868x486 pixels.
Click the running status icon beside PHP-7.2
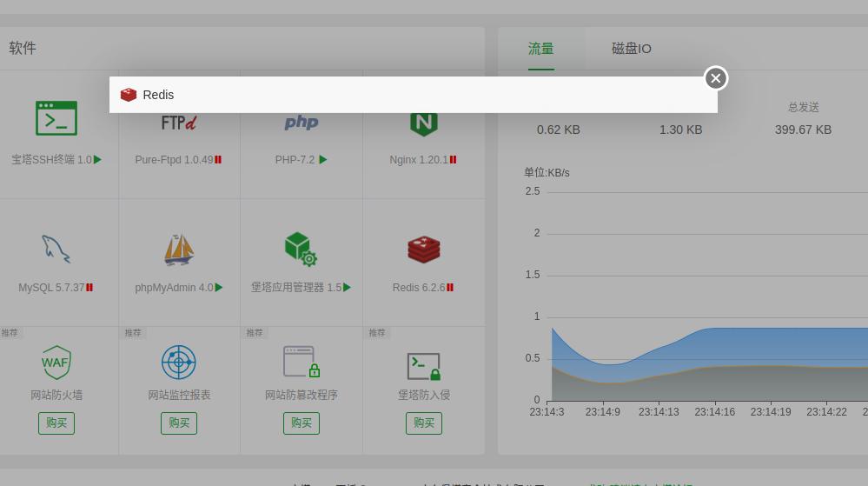click(323, 160)
